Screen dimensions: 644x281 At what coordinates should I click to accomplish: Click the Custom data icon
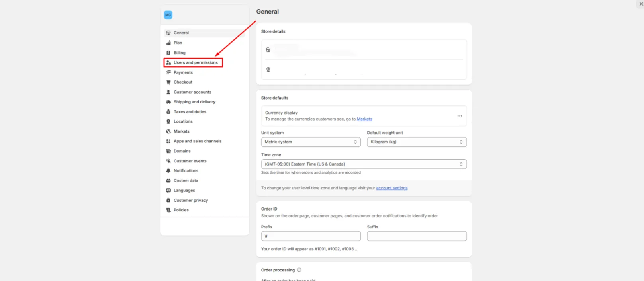tap(168, 181)
